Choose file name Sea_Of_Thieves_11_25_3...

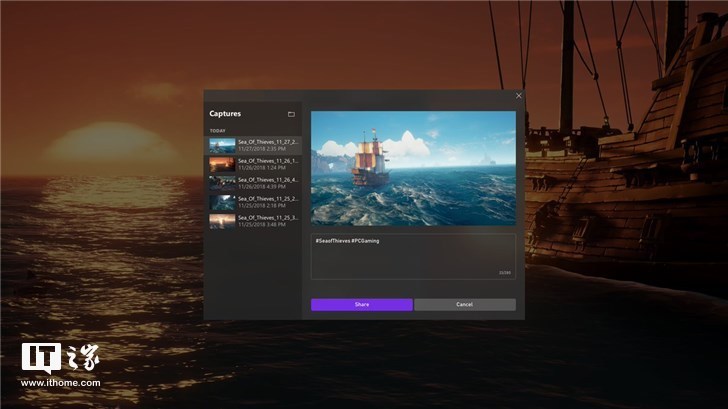268,218
